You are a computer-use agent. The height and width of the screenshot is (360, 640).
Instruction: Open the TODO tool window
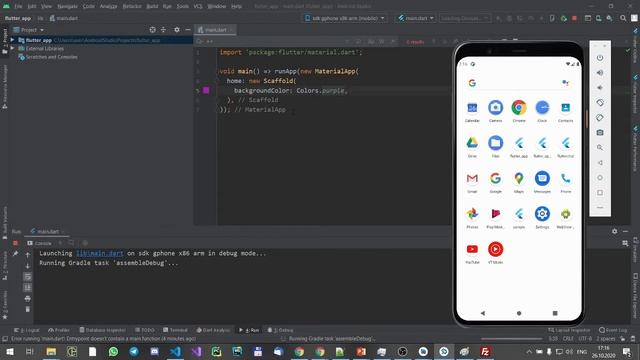coord(144,330)
